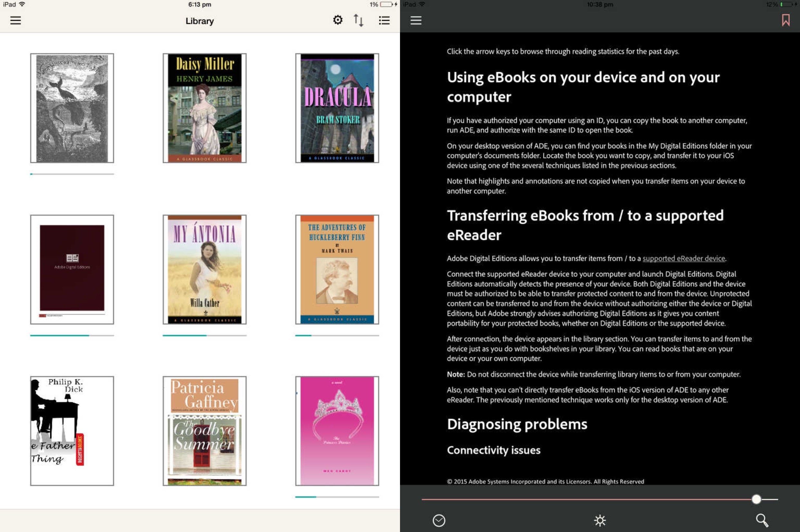
Task: Click heading 'Using eBooks on your device'
Action: click(x=583, y=87)
